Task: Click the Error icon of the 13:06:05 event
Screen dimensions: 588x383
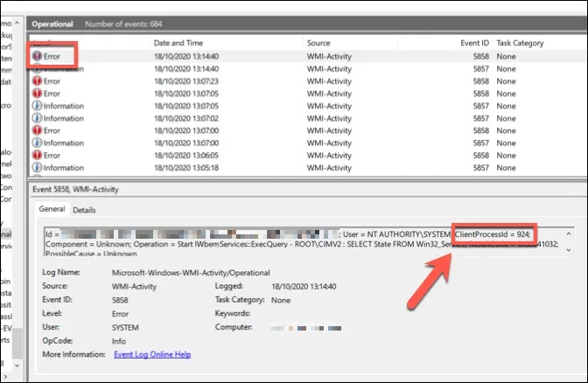Action: [x=37, y=155]
